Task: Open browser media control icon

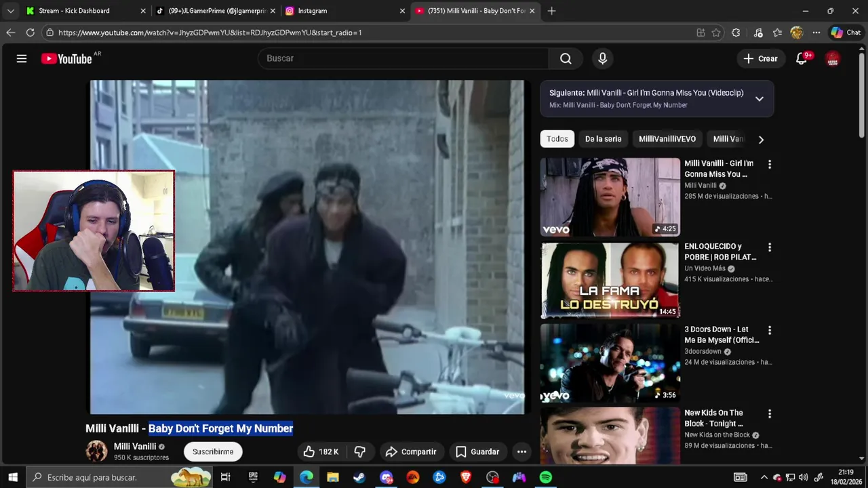Action: point(758,33)
